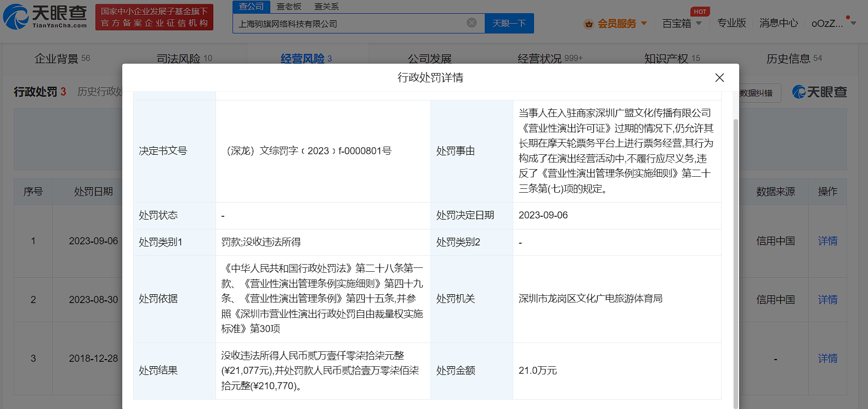868x409 pixels.
Task: Click the 数据纠错 button
Action: (x=756, y=93)
